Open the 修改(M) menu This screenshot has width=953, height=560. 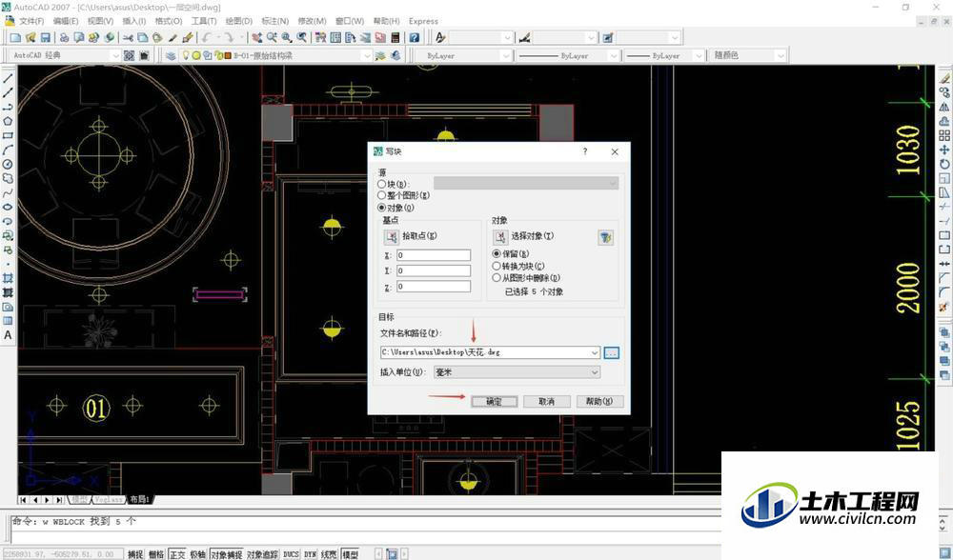point(312,21)
